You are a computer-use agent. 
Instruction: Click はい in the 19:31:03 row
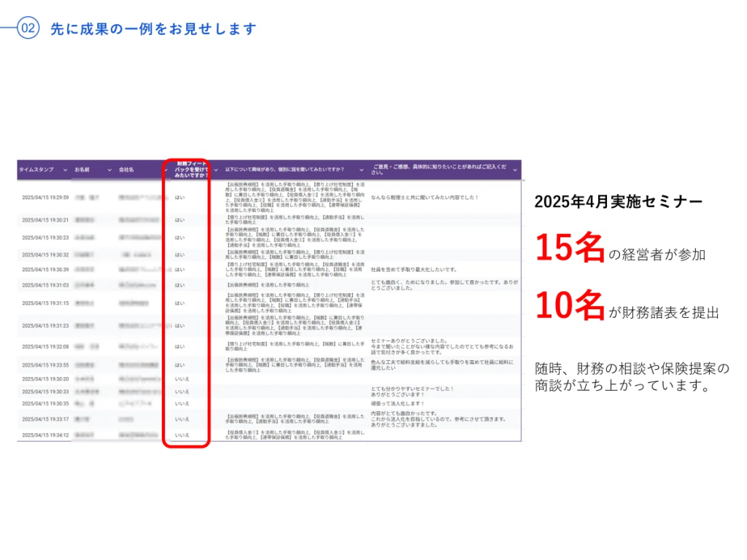click(x=179, y=285)
